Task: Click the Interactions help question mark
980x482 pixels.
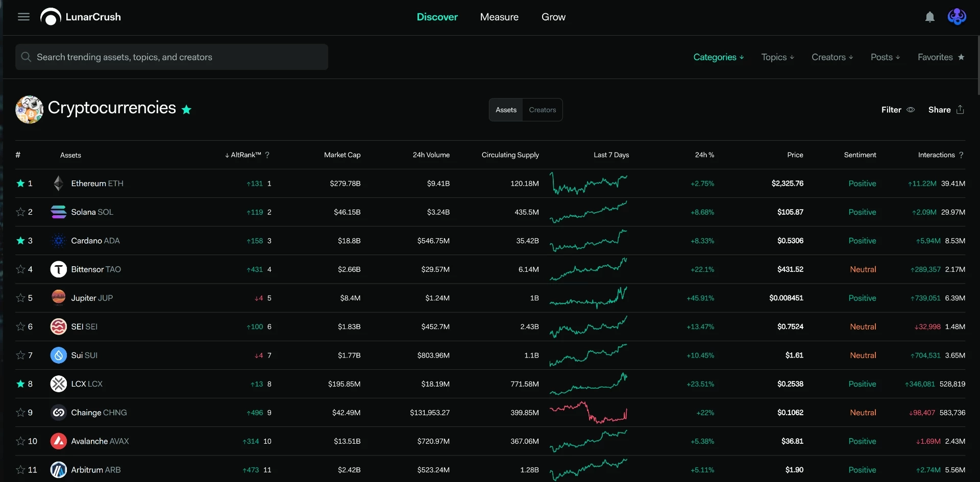Action: [961, 155]
